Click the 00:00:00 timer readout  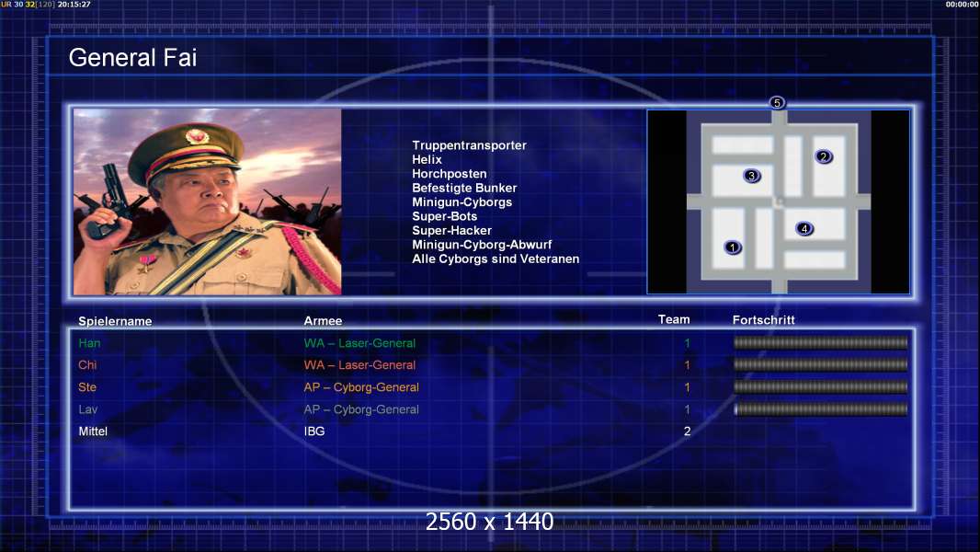(x=962, y=5)
